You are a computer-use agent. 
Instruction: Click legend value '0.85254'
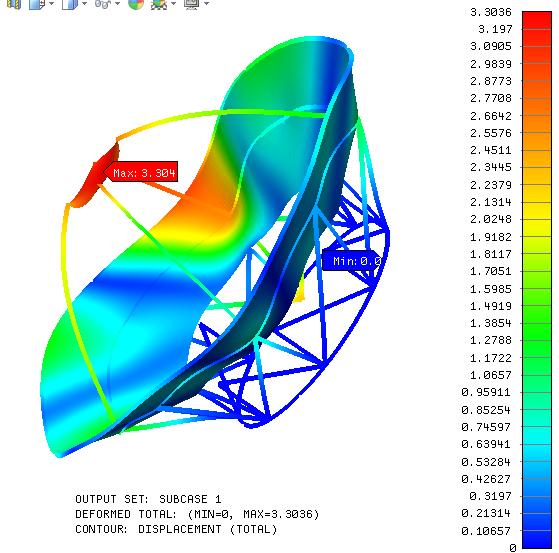coord(486,410)
